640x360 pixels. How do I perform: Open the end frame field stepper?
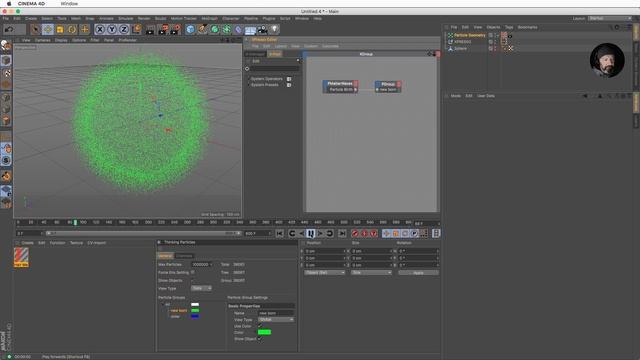coord(270,233)
